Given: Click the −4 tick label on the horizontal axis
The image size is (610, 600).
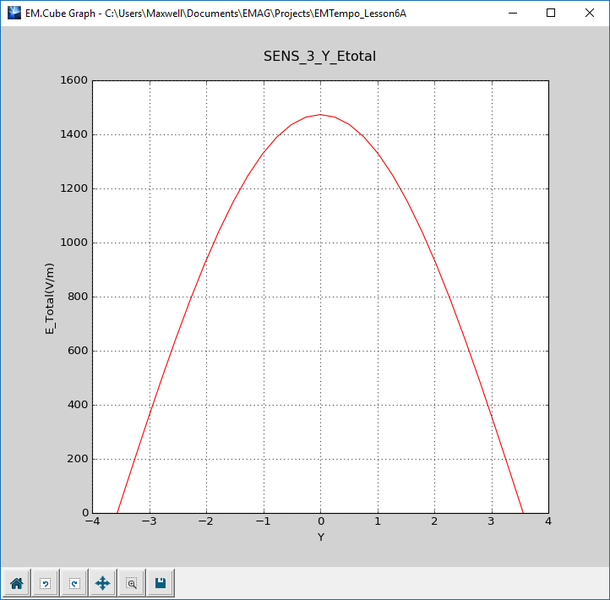Looking at the screenshot, I should click(x=92, y=522).
